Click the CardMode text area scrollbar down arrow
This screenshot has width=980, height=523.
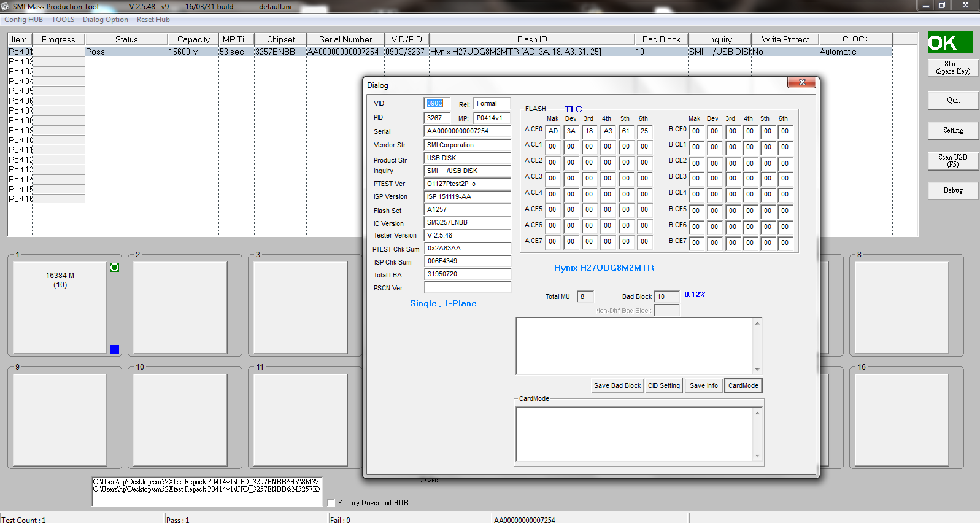(x=757, y=456)
